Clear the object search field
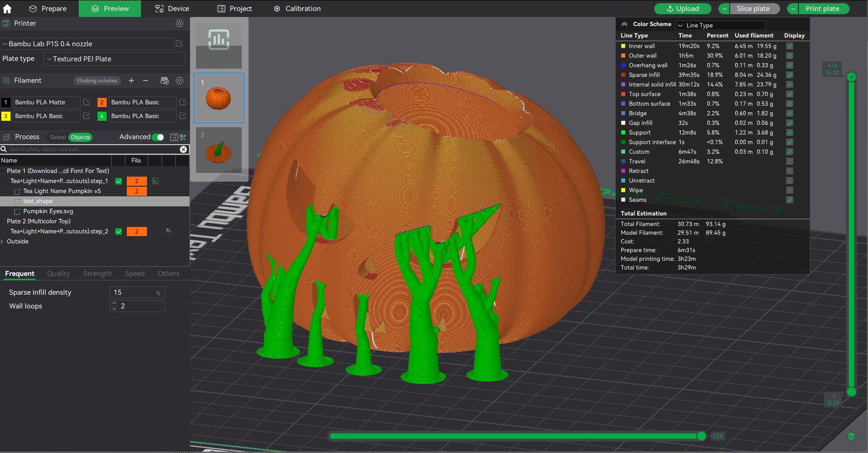Viewport: 868px width, 453px height. tap(183, 149)
